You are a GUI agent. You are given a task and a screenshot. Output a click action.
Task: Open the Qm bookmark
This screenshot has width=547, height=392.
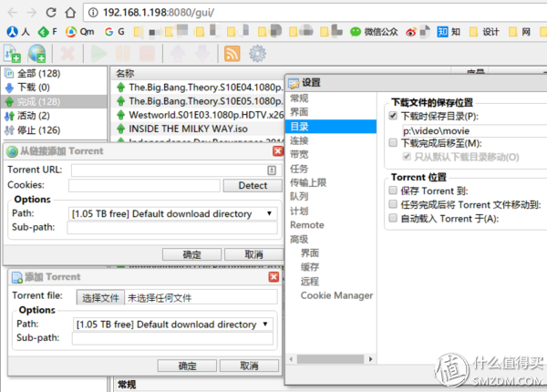[x=80, y=32]
